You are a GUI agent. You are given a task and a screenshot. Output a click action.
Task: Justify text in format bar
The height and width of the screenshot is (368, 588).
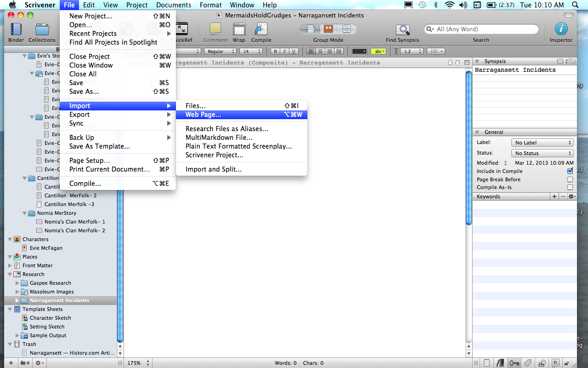tap(339, 51)
